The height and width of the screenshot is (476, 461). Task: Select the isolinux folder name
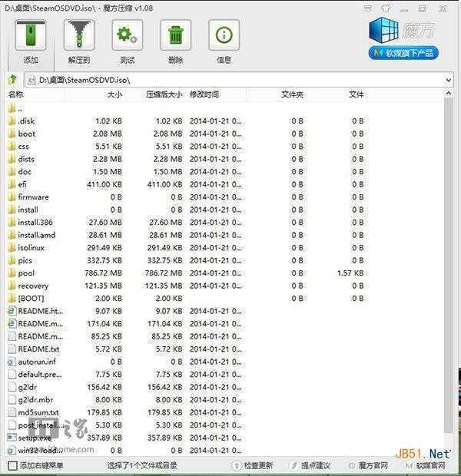click(x=31, y=248)
